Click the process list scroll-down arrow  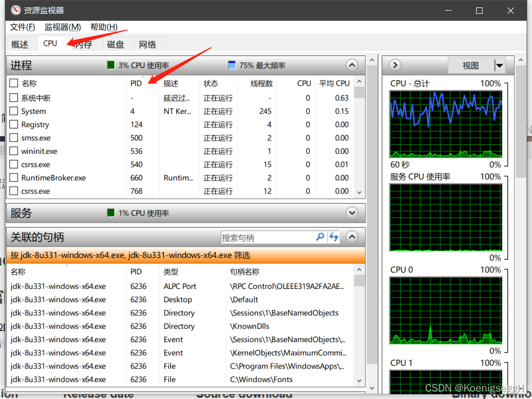tap(359, 193)
